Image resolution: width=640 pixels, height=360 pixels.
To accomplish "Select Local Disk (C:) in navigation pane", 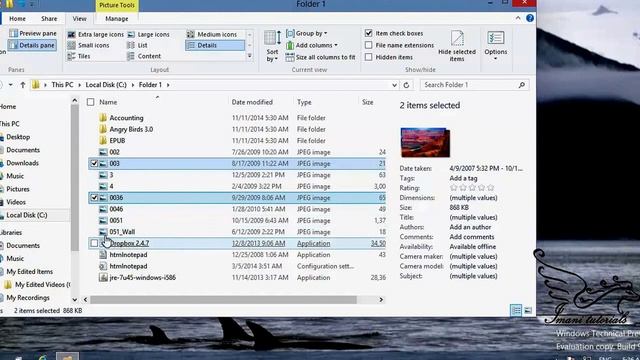I will (27, 215).
